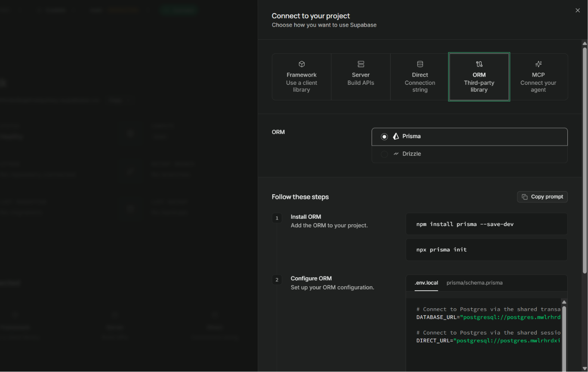This screenshot has height=372, width=588.
Task: Click the MCP sparkle icon
Action: pos(538,64)
